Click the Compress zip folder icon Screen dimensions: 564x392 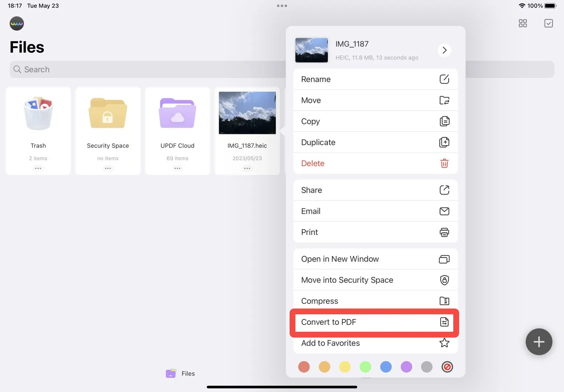(444, 301)
